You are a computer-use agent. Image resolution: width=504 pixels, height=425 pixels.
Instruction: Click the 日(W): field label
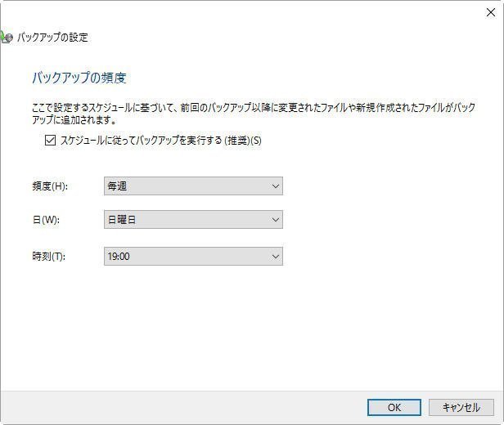point(46,220)
